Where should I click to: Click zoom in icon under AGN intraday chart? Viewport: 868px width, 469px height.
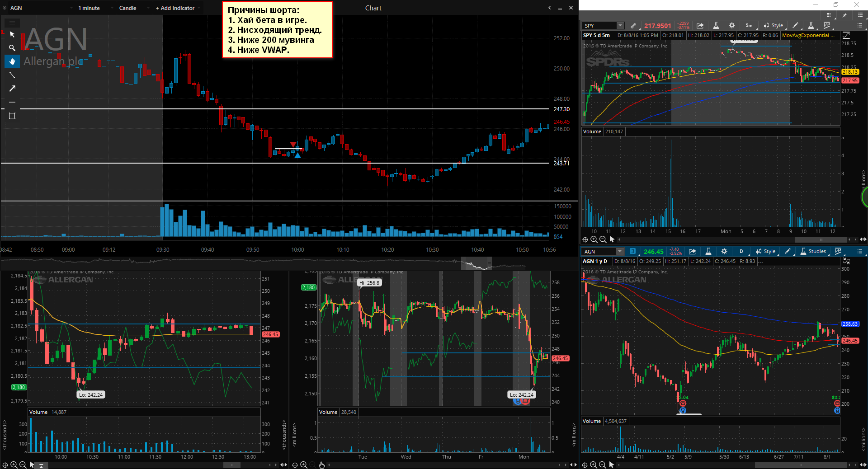(14, 465)
